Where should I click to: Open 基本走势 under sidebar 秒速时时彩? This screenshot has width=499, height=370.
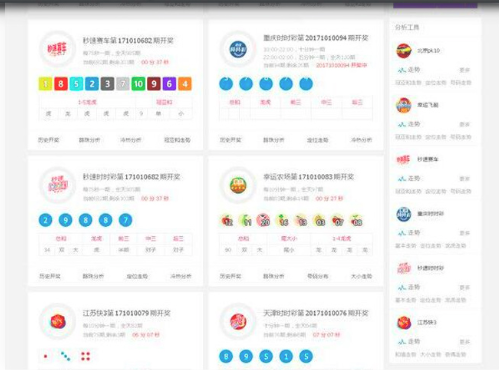406,300
